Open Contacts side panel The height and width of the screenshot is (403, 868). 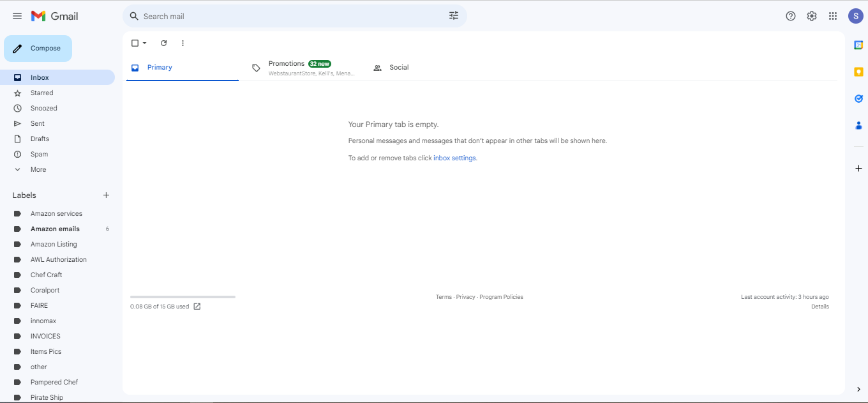click(x=858, y=125)
